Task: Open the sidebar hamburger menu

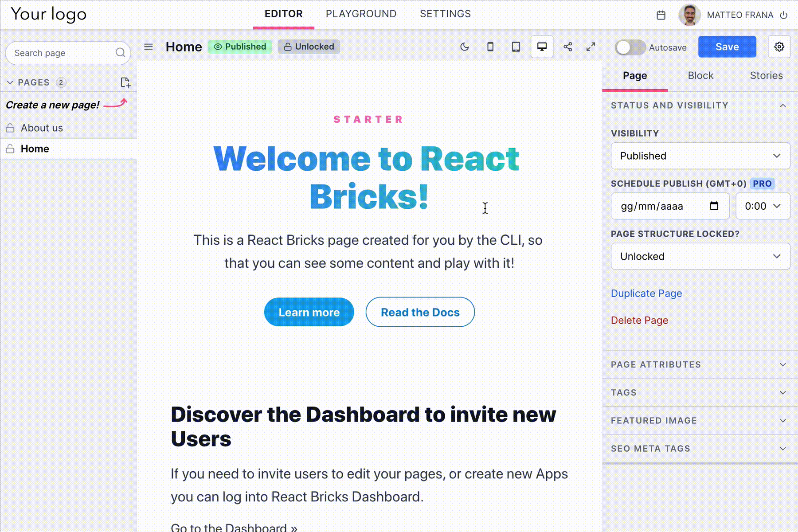Action: click(x=149, y=47)
